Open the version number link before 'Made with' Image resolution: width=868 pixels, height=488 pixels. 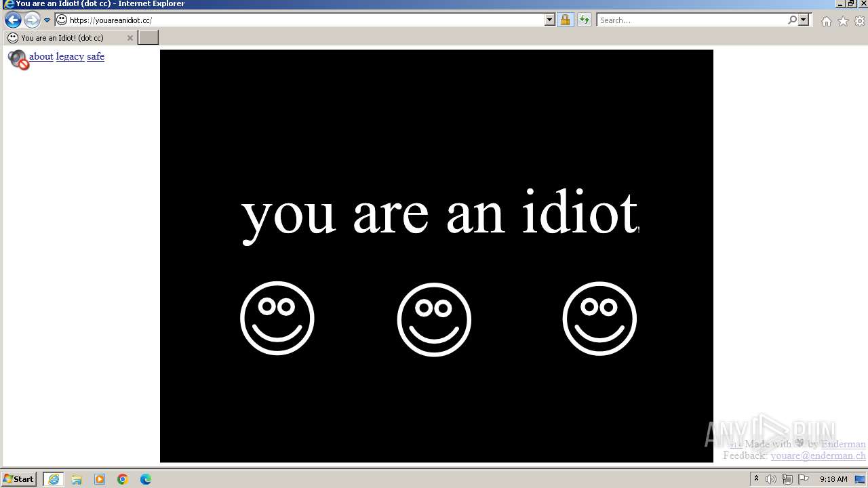735,445
